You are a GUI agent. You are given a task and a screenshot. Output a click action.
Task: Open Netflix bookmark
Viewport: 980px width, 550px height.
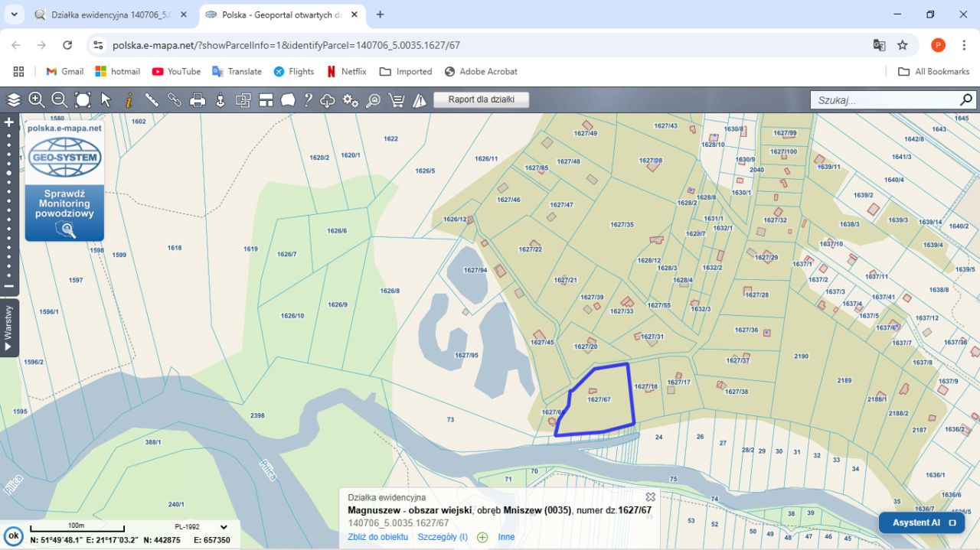[346, 71]
